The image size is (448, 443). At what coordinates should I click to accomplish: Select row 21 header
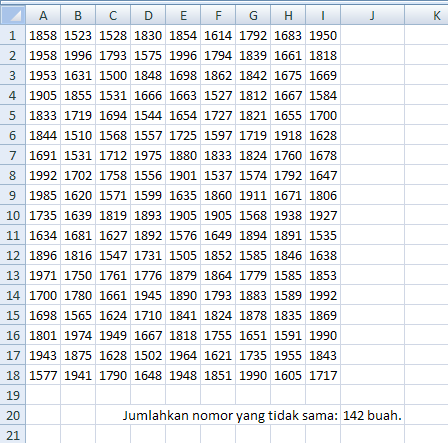13,434
